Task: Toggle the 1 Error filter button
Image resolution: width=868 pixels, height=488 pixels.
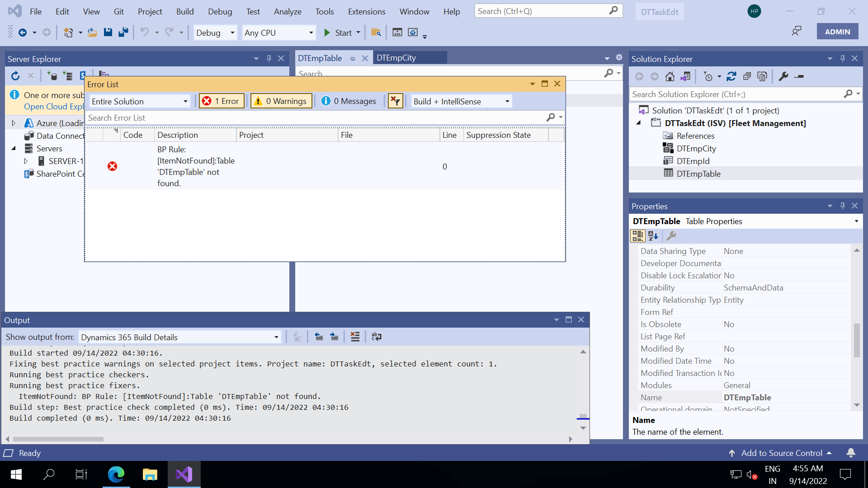Action: point(222,101)
